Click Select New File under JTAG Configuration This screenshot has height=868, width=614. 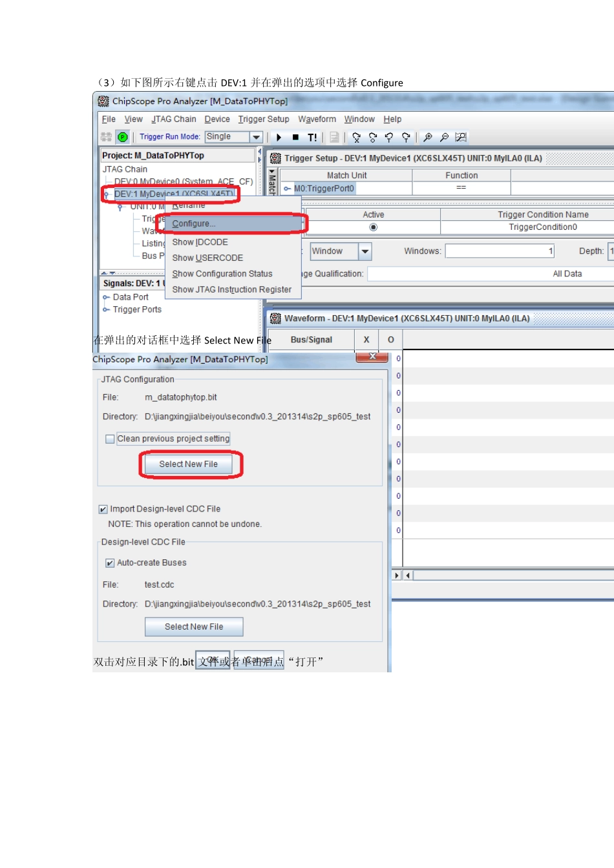tap(188, 464)
